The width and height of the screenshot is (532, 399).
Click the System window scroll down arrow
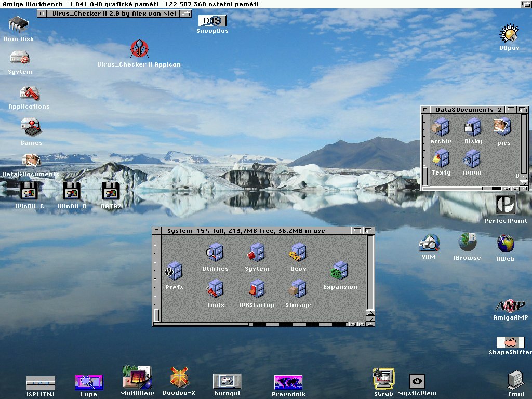(x=370, y=318)
